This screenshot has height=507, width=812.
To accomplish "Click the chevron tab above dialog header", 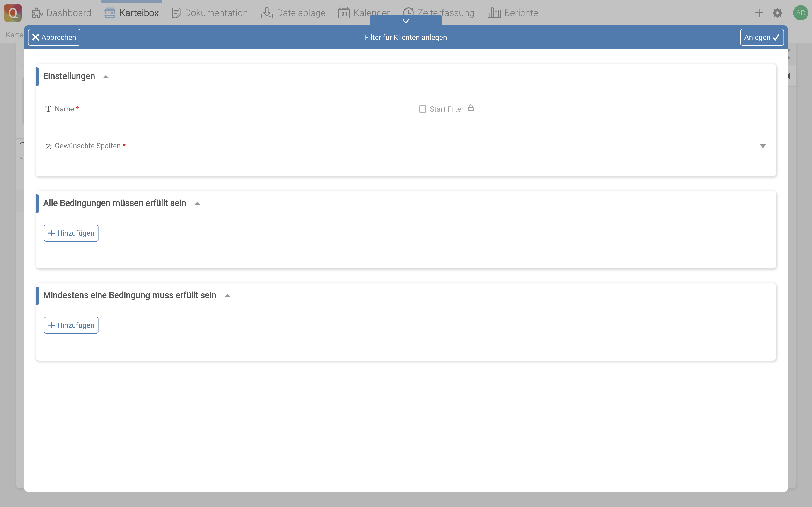I will pos(406,21).
